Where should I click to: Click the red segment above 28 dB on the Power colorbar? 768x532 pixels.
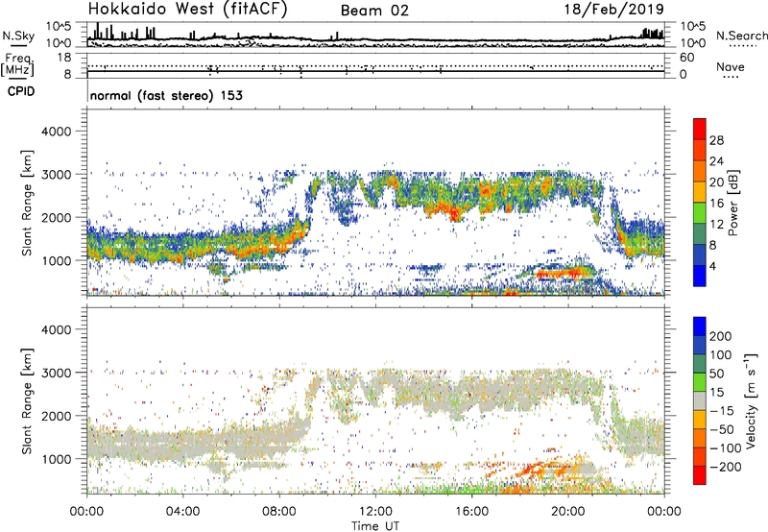pos(700,129)
